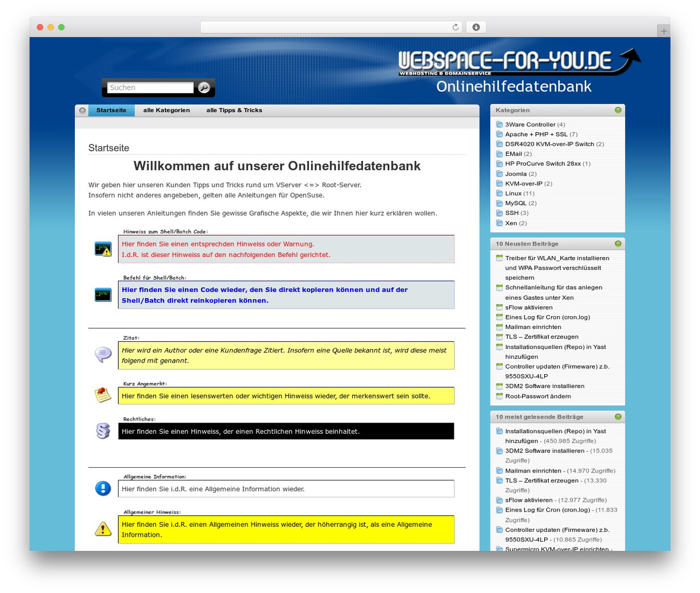Screen dimensions: 700x593
Task: Click the webspace-for-you.de logo
Action: click(518, 62)
